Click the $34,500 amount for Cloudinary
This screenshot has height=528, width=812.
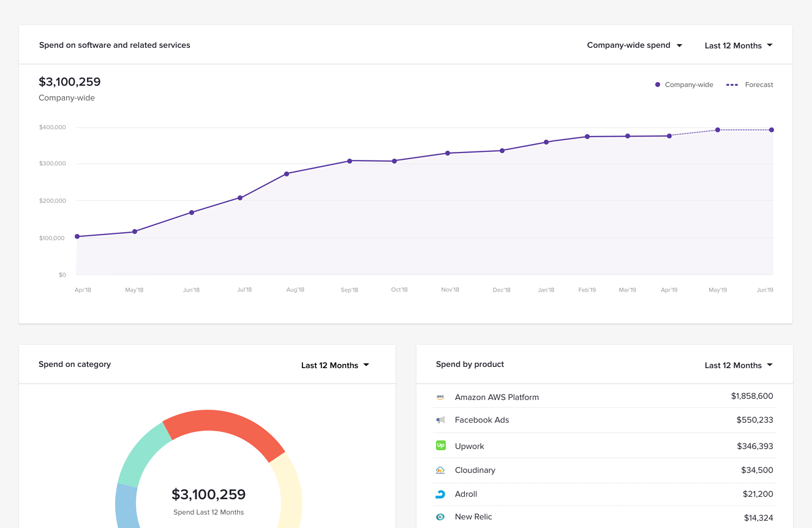[x=757, y=470]
